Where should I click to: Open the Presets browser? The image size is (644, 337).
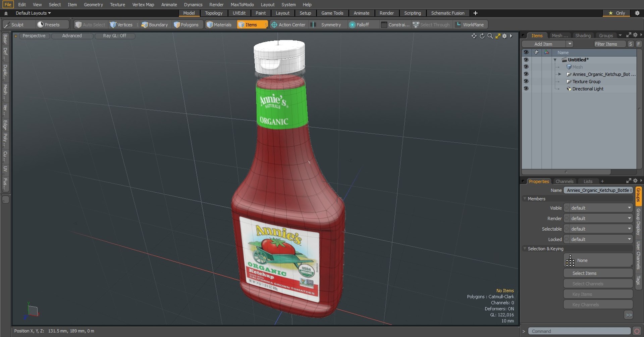[52, 25]
